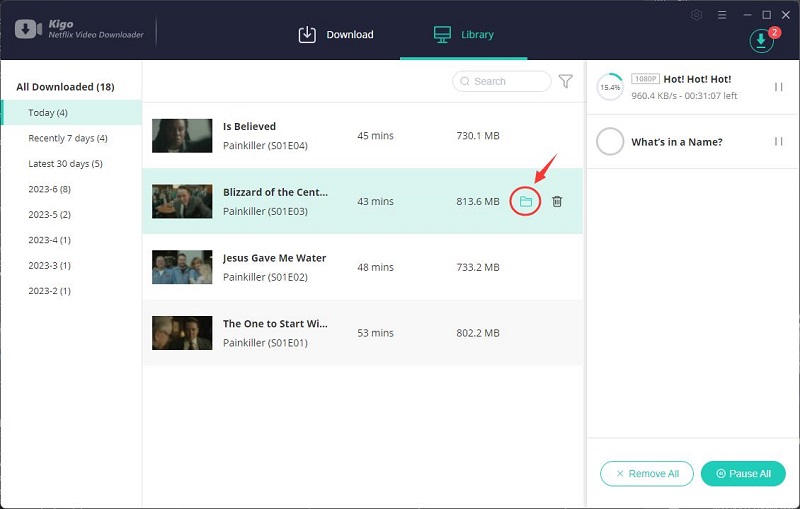Select the 2023-5 (2) group
Image resolution: width=800 pixels, height=509 pixels.
coord(49,215)
